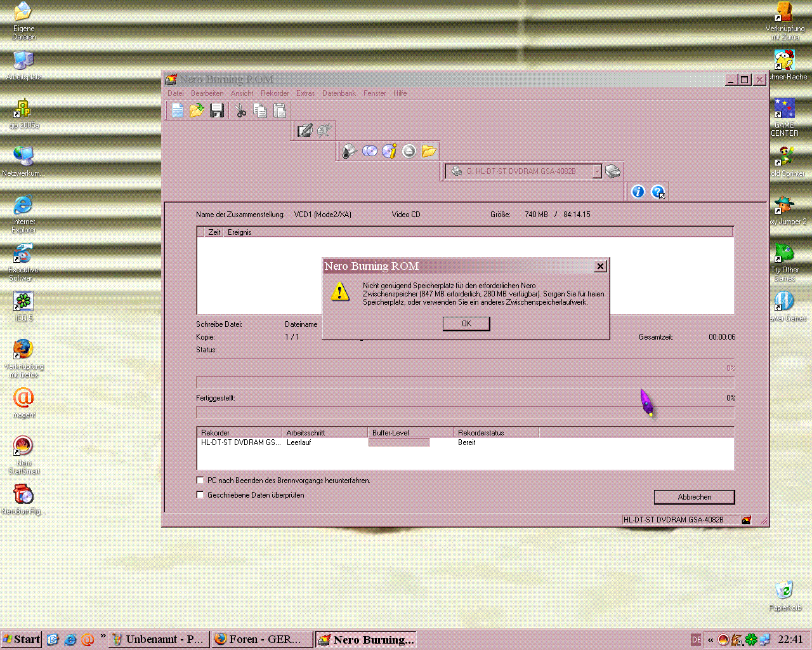Open the file browser folder icon
Image resolution: width=812 pixels, height=650 pixels.
click(x=429, y=151)
